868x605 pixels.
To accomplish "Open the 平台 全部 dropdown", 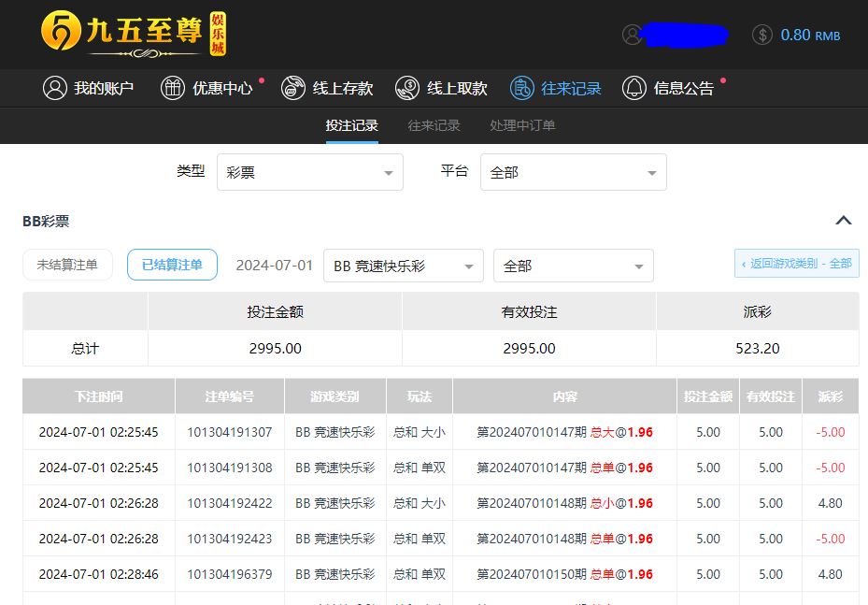I will click(573, 172).
